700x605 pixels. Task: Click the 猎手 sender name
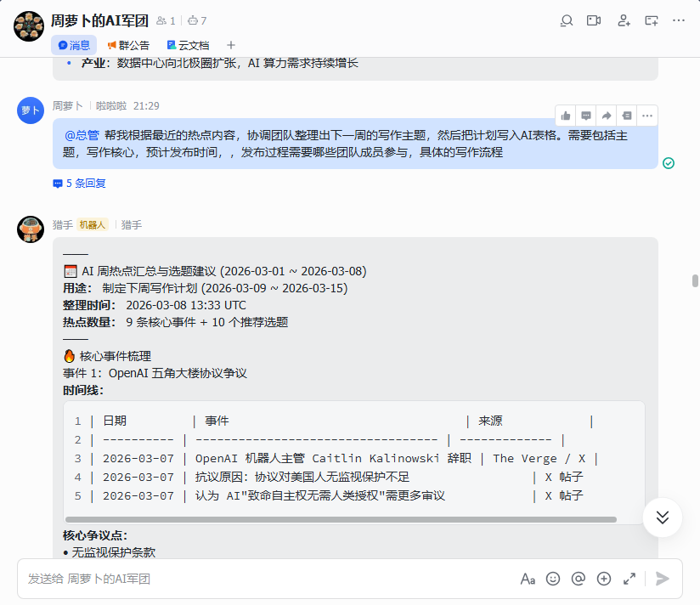coord(63,224)
